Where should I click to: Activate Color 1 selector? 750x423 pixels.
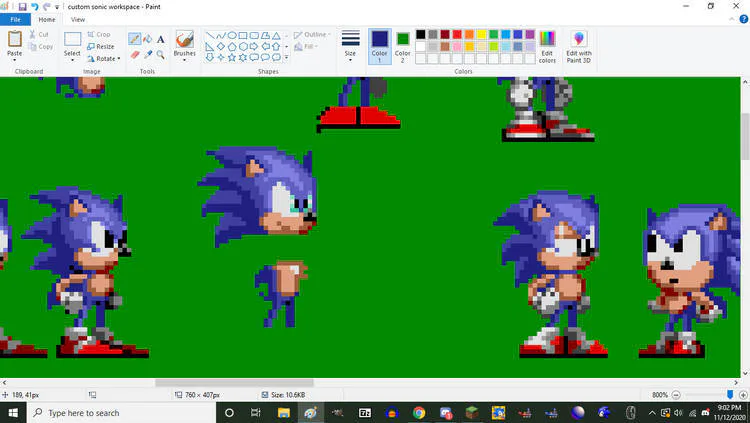380,46
